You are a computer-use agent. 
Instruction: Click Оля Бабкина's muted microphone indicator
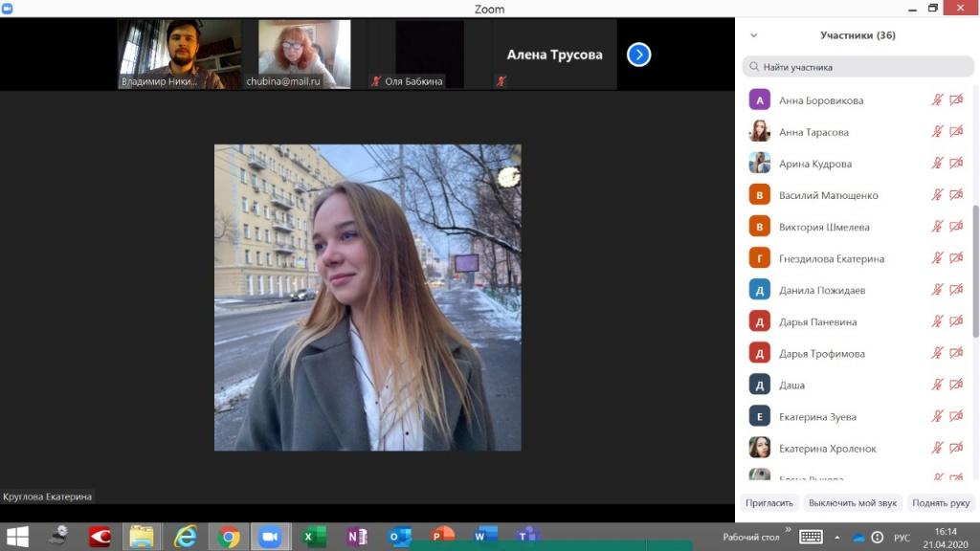coord(375,81)
